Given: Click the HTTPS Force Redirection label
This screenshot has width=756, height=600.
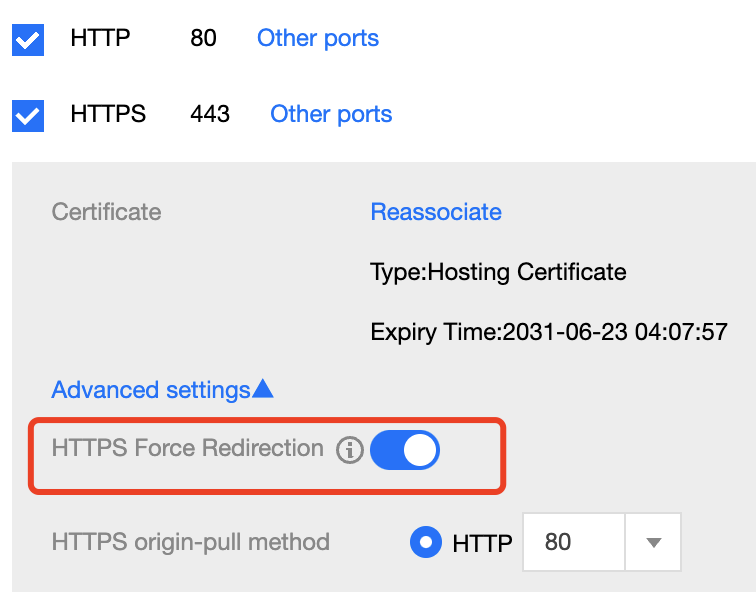Looking at the screenshot, I should pos(188,448).
